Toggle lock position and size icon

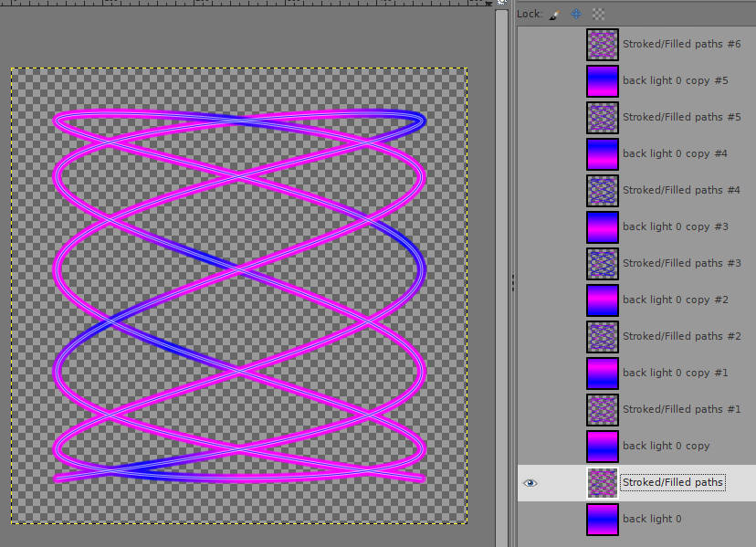pyautogui.click(x=576, y=15)
